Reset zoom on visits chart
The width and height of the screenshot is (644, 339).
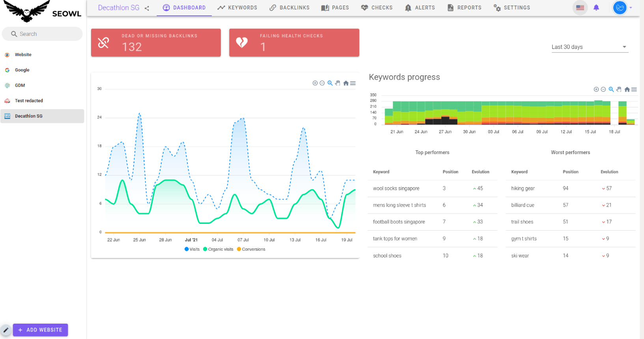click(346, 83)
